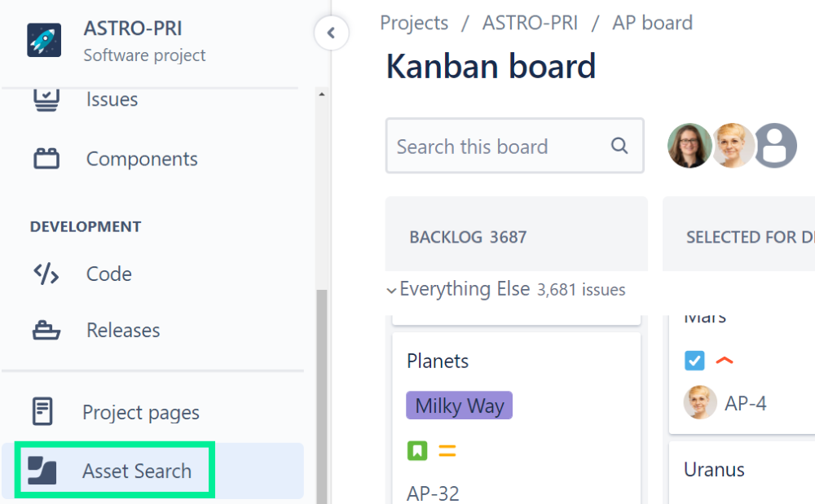Click the red highest-priority arrow on AP-4
Image resolution: width=815 pixels, height=504 pixels.
point(725,359)
